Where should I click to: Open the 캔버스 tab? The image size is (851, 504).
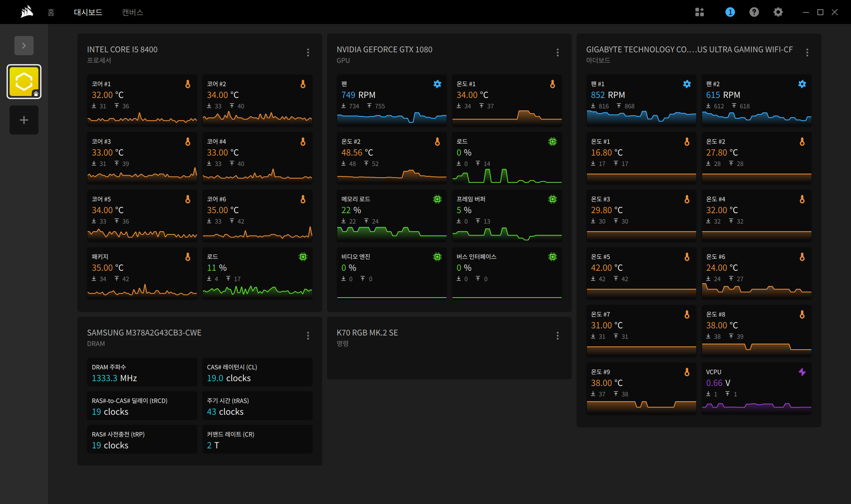132,12
